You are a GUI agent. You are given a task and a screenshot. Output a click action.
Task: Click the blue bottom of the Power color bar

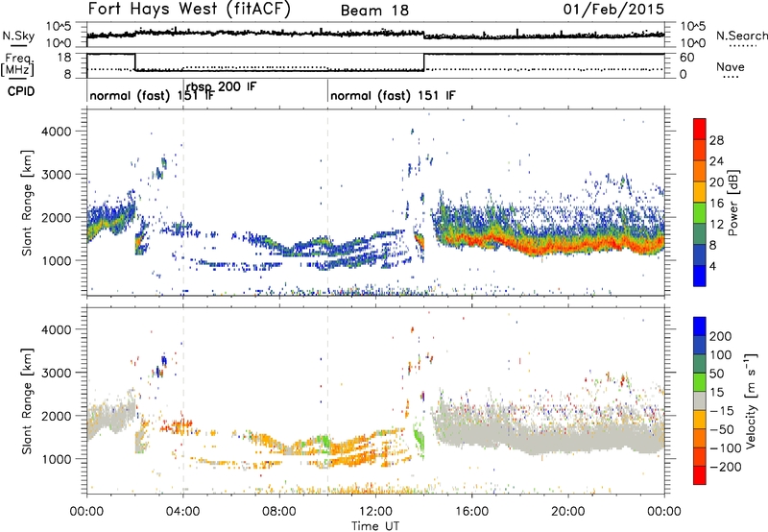700,276
